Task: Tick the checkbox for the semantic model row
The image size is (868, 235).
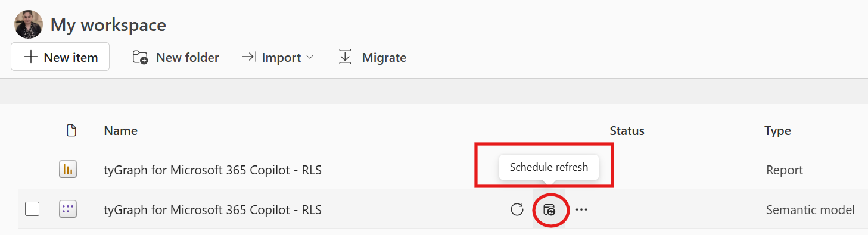Action: 32,209
